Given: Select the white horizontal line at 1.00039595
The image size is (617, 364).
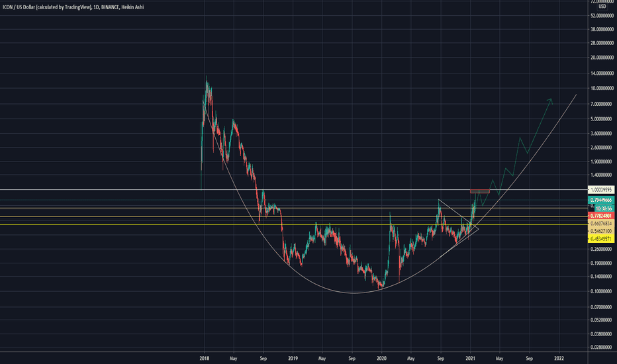Looking at the screenshot, I should tap(293, 190).
